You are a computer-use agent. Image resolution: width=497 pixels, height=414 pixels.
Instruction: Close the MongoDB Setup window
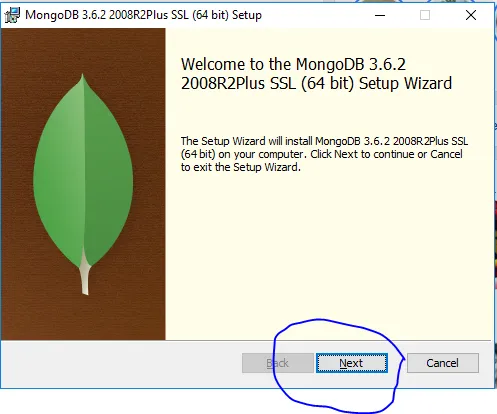[471, 15]
